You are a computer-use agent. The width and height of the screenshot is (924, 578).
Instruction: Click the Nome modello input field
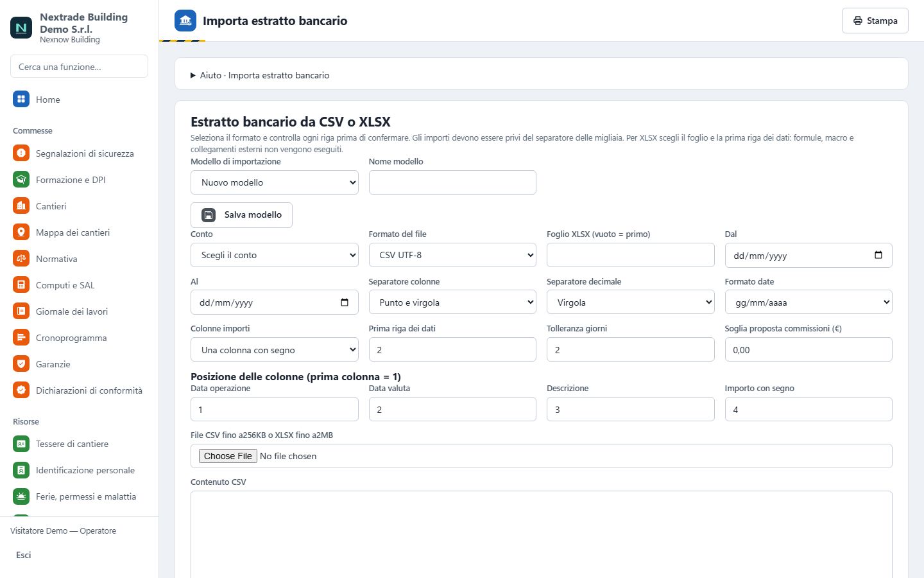pos(452,182)
